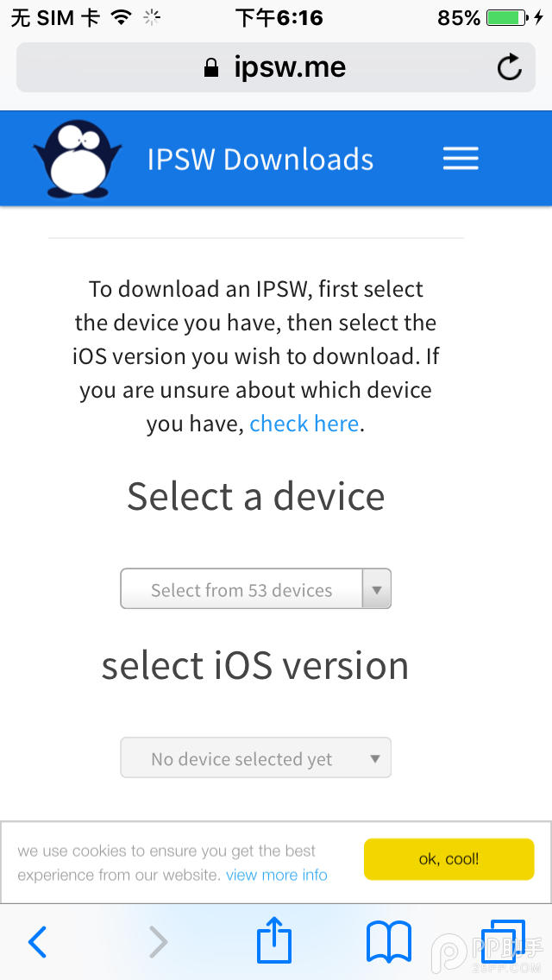Viewport: 552px width, 980px height.
Task: Click the penguin logo icon
Action: click(77, 159)
